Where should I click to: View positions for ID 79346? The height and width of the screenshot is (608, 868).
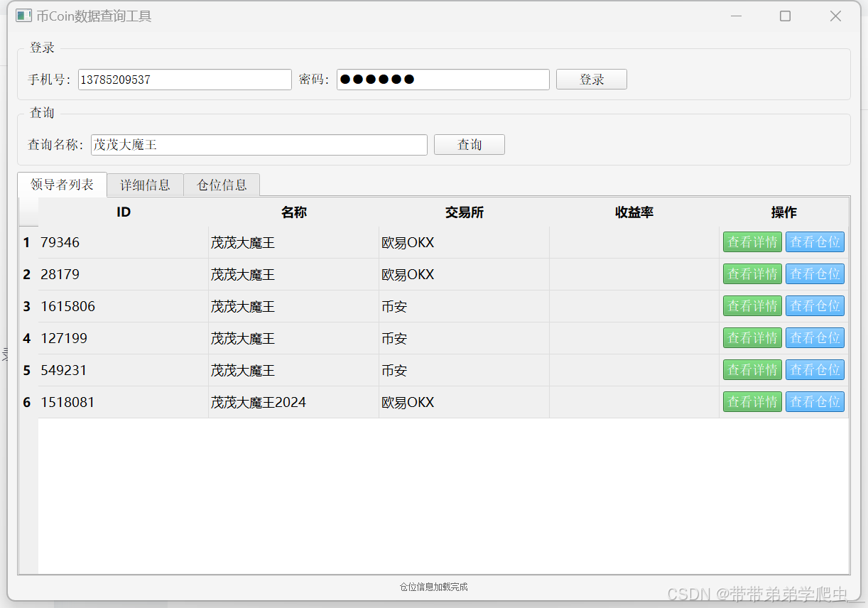[815, 242]
